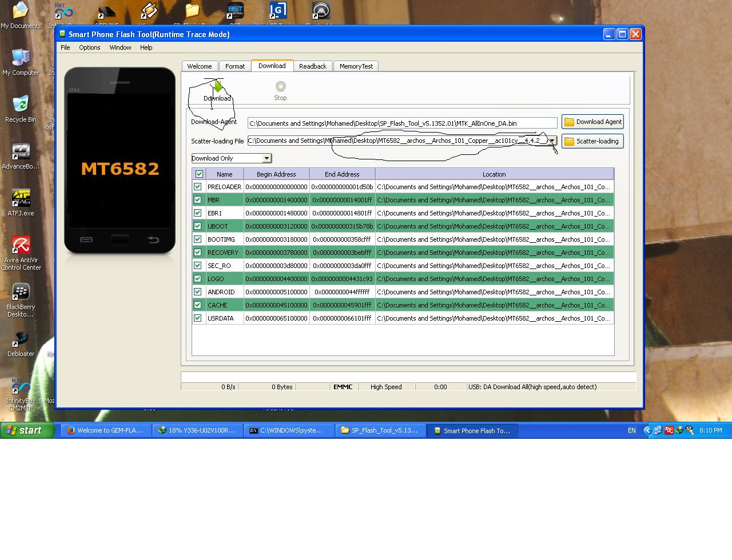
Task: Launch the Debloater desktop shortcut
Action: (x=21, y=339)
